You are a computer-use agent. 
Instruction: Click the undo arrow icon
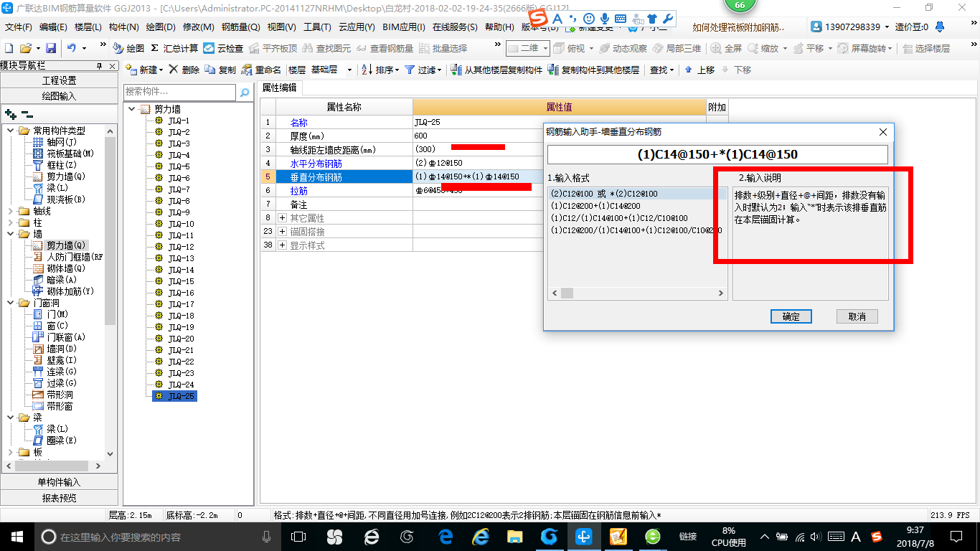72,48
